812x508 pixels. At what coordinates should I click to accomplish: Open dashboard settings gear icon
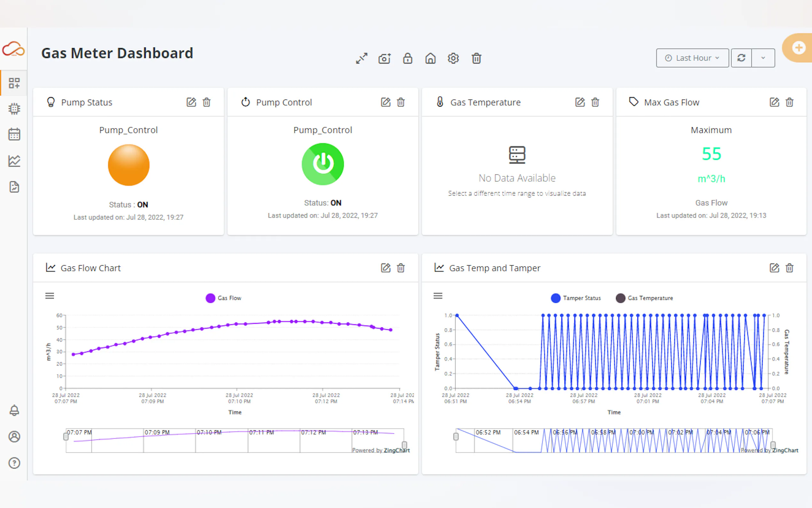coord(453,59)
